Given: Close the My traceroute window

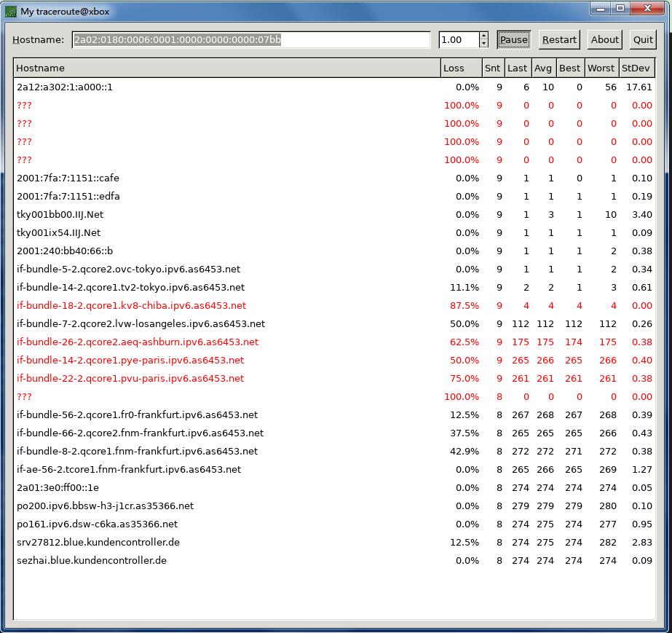Looking at the screenshot, I should pos(647,9).
